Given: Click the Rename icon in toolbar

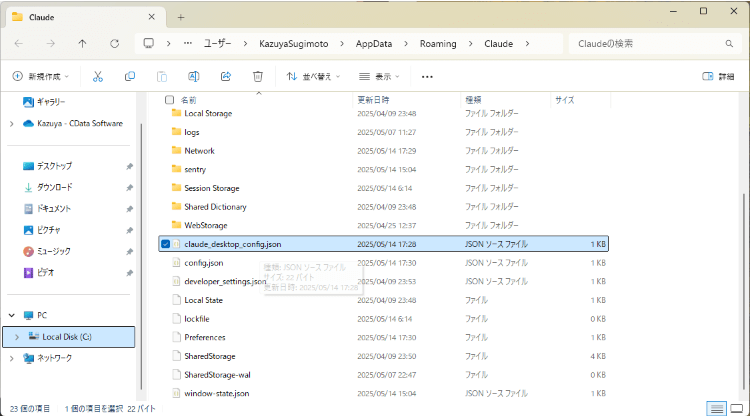Looking at the screenshot, I should click(x=194, y=77).
